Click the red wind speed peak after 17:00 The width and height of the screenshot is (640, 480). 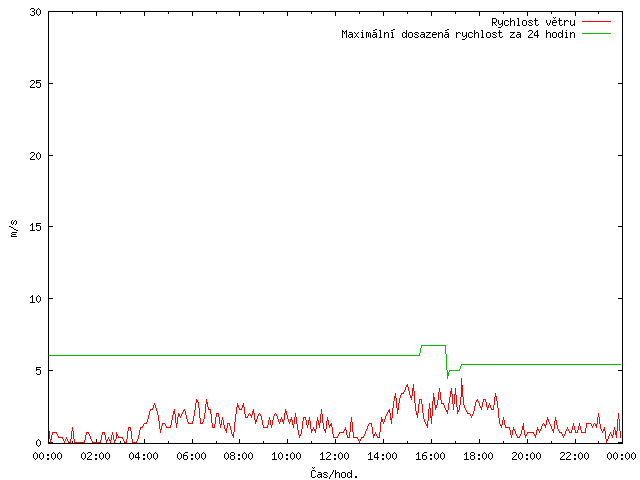coord(462,380)
